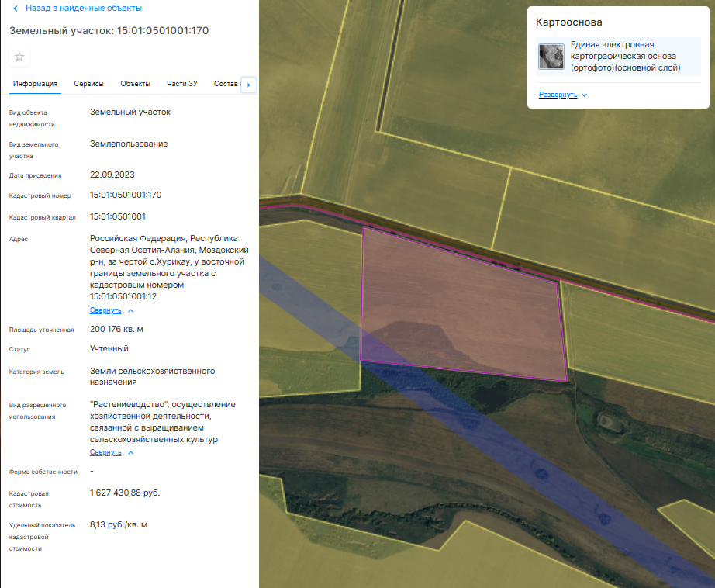Expand the Картооснова panel via Развернуть
The width and height of the screenshot is (715, 588).
coord(558,95)
